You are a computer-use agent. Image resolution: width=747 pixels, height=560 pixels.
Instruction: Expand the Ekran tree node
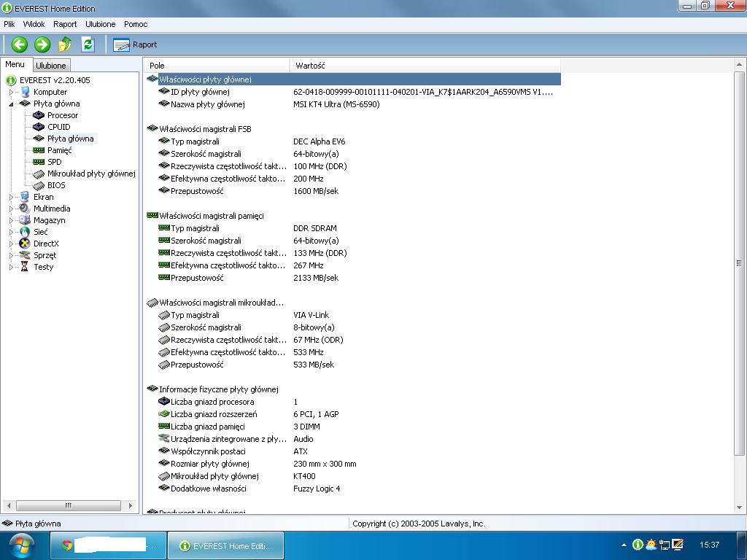pyautogui.click(x=11, y=197)
